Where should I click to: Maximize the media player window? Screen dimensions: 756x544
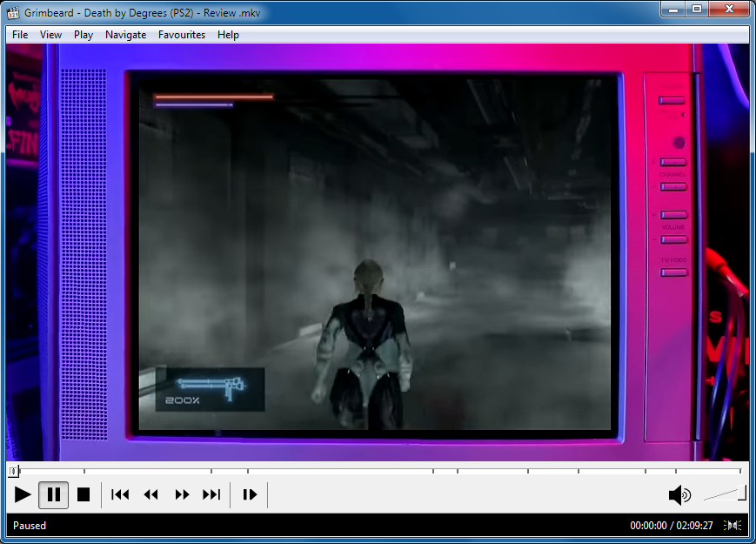(x=697, y=10)
